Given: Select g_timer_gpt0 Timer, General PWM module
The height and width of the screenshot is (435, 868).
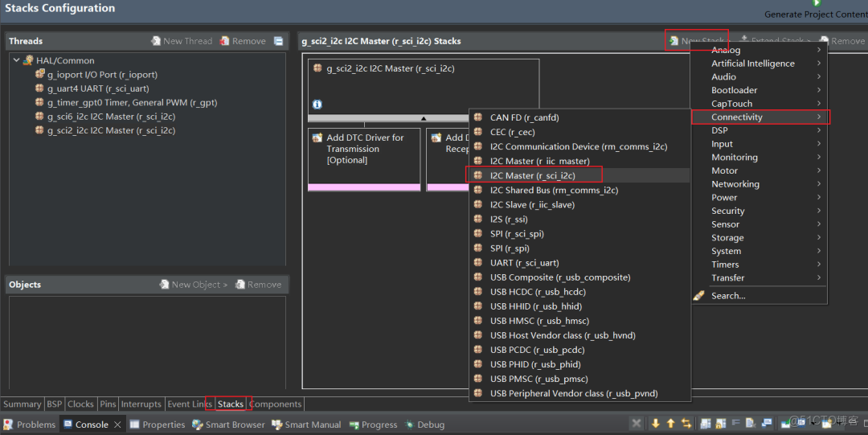Looking at the screenshot, I should coord(125,102).
